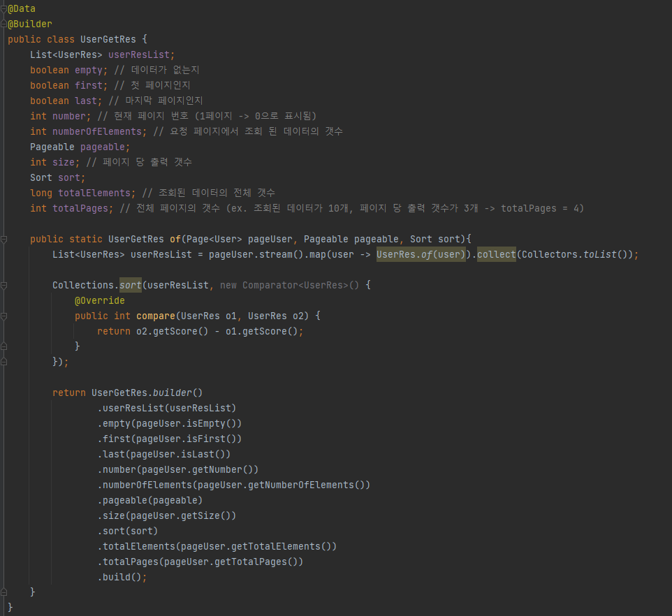Click fold-end marker beside the '});' line
Image resolution: width=672 pixels, height=616 pixels.
[3, 362]
